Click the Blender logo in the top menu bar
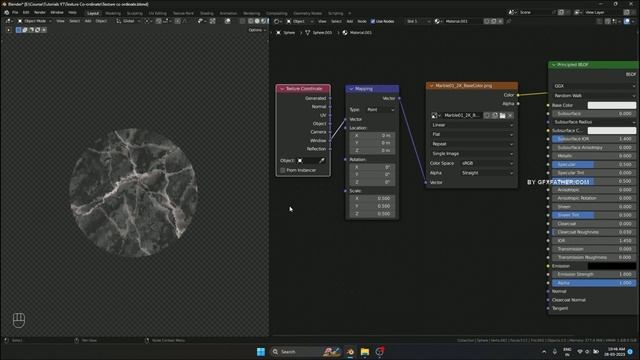The width and height of the screenshot is (640, 360). click(7, 13)
